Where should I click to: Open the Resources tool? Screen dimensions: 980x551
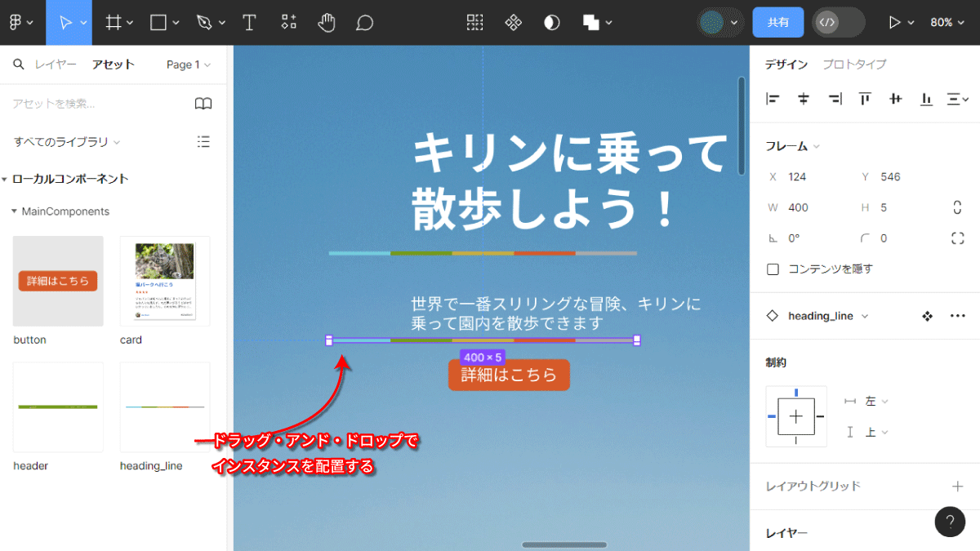click(x=288, y=23)
